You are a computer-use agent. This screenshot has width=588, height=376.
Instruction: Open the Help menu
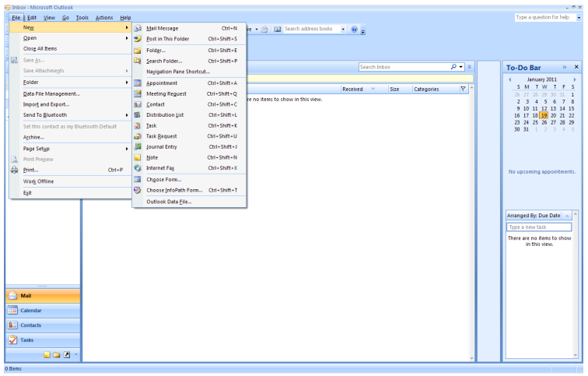click(x=125, y=18)
